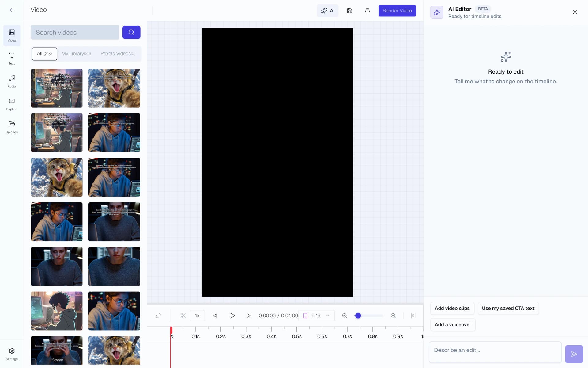Select the scissors split tool on the timeline

(x=183, y=316)
